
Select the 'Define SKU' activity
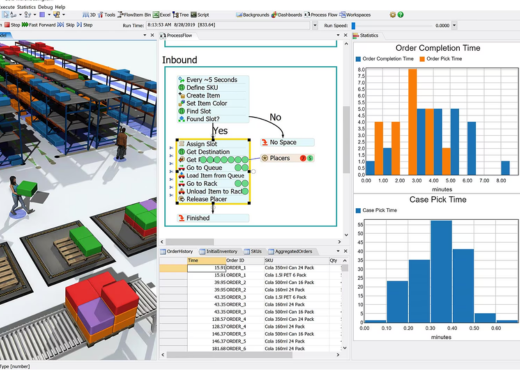(x=213, y=87)
